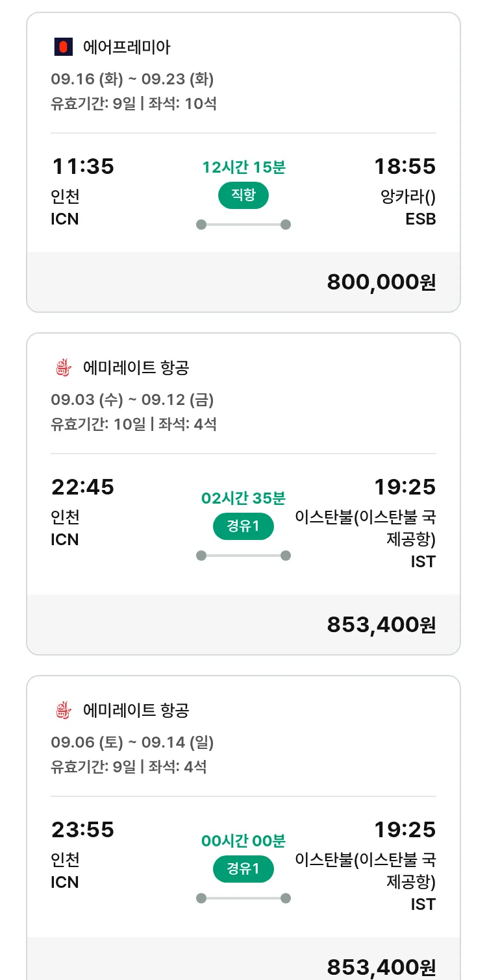
Task: Select the 앙카라() ESB destination
Action: point(408,208)
